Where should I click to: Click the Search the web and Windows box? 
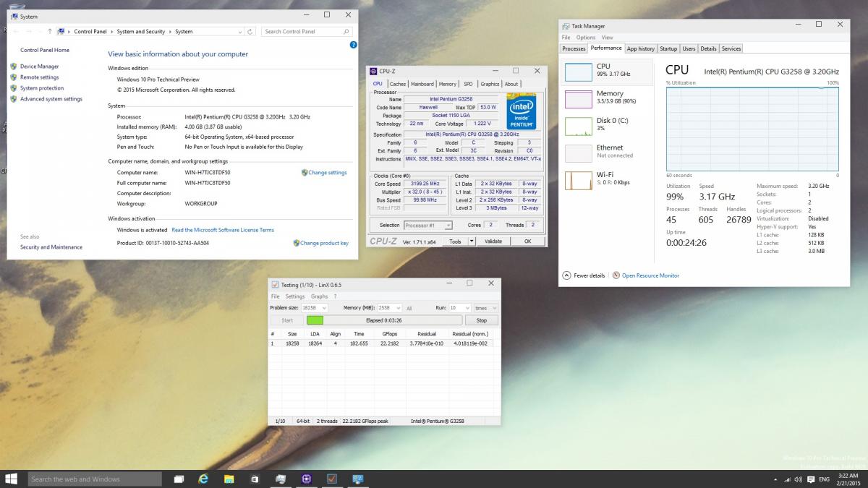[x=95, y=479]
